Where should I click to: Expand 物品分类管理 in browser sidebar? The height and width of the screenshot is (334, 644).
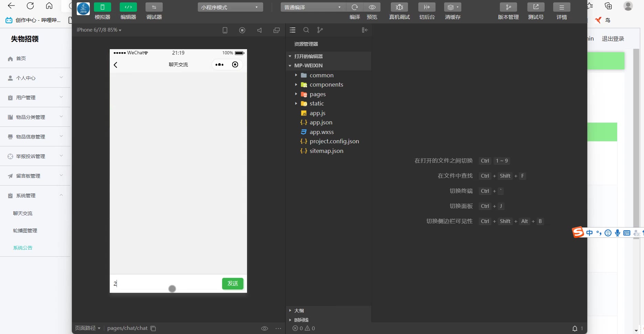pyautogui.click(x=35, y=117)
